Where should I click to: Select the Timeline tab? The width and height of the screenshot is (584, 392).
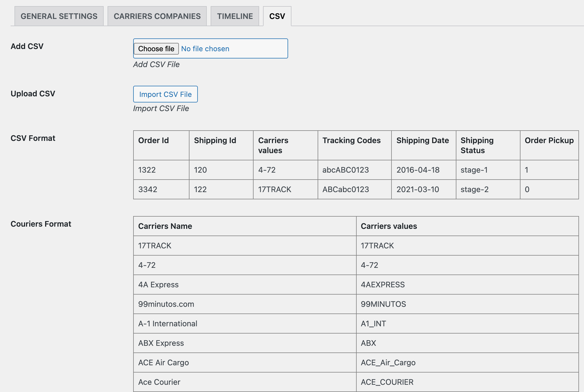(x=235, y=16)
